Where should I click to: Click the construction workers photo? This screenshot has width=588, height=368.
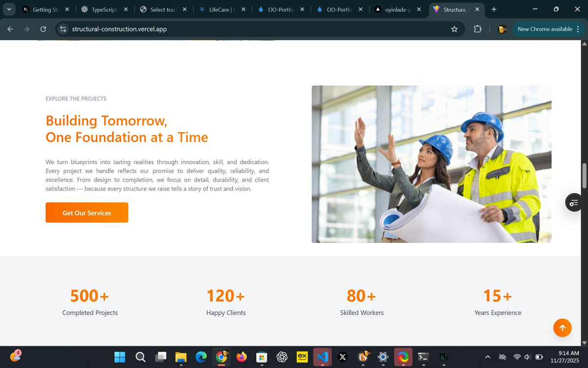click(x=431, y=164)
